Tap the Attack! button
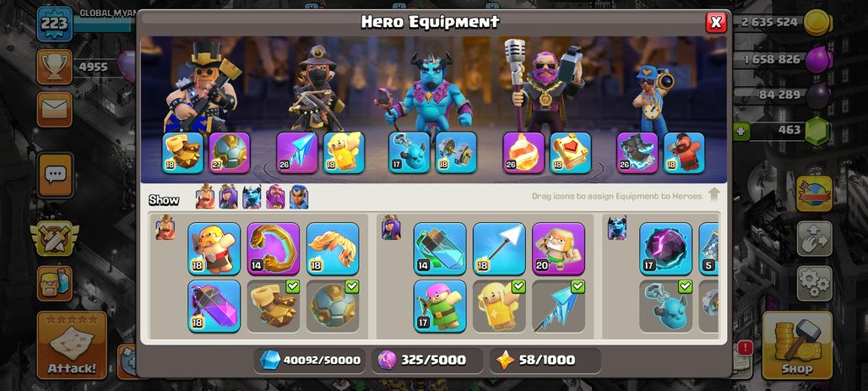This screenshot has height=391, width=868. click(x=72, y=345)
